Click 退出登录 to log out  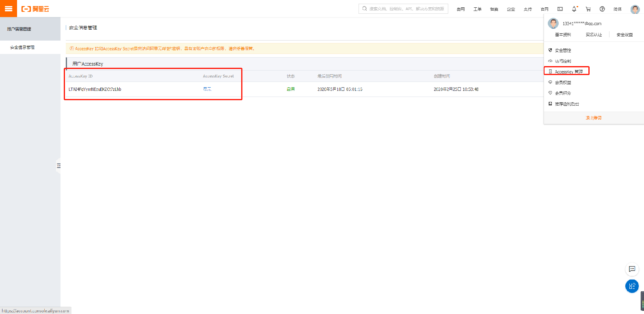594,118
